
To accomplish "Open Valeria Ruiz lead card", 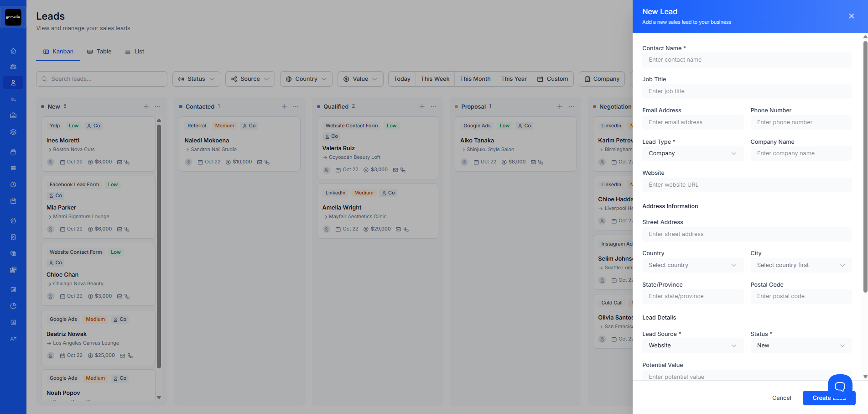I will (x=378, y=148).
